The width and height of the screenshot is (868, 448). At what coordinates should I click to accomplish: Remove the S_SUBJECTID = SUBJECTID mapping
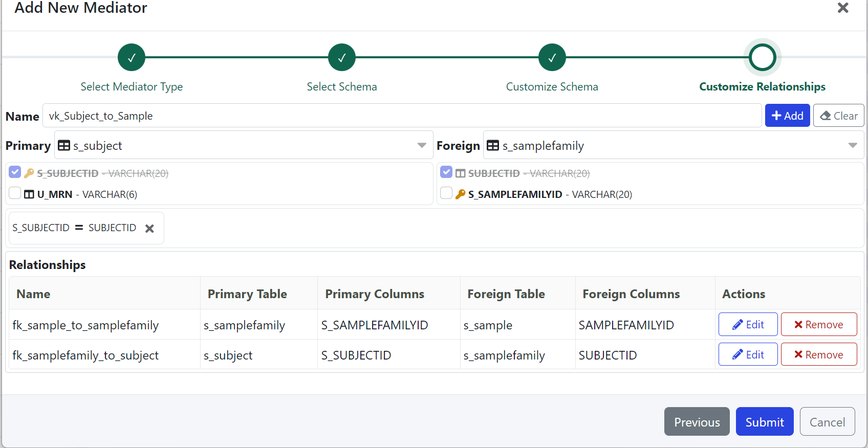coord(149,229)
